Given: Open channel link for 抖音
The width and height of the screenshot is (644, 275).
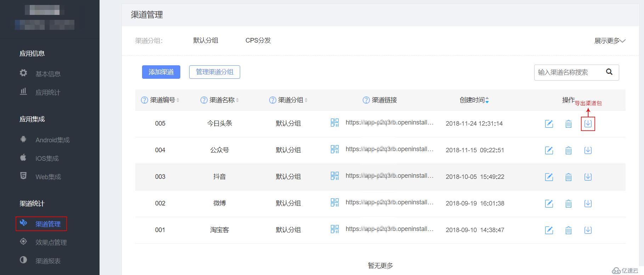Looking at the screenshot, I should [389, 176].
